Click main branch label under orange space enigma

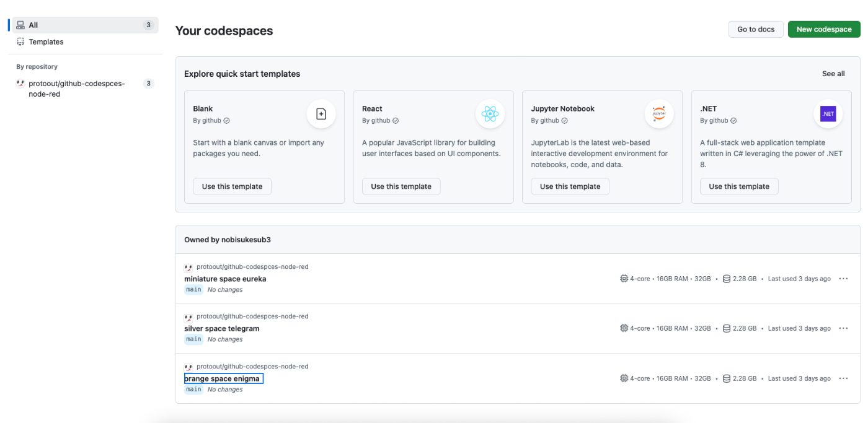[193, 390]
